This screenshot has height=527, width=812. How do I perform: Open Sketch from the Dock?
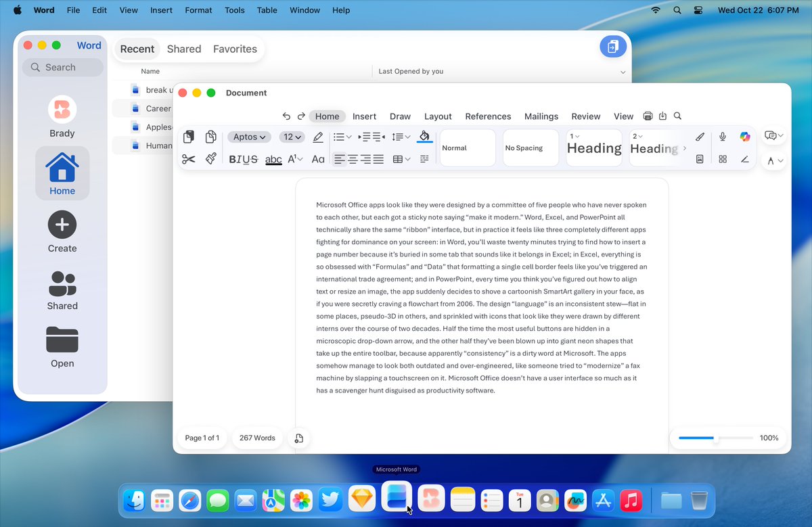362,500
